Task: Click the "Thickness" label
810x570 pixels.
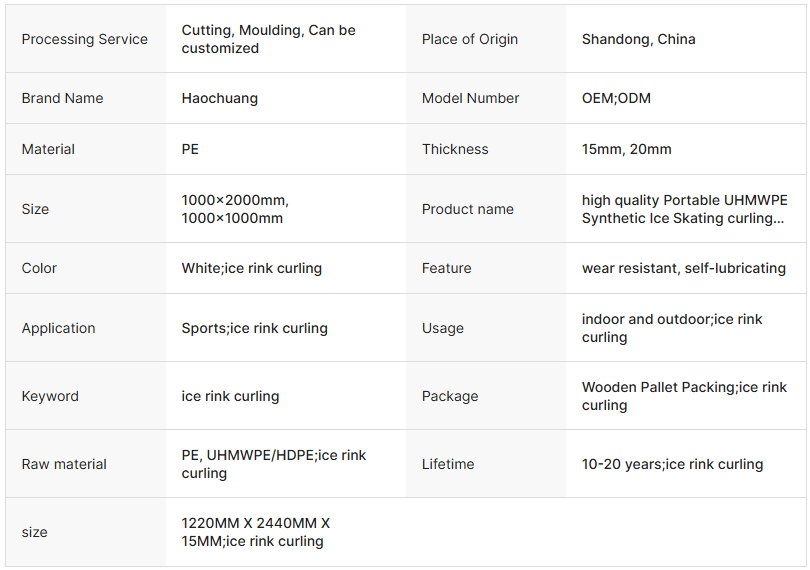Action: pyautogui.click(x=455, y=149)
